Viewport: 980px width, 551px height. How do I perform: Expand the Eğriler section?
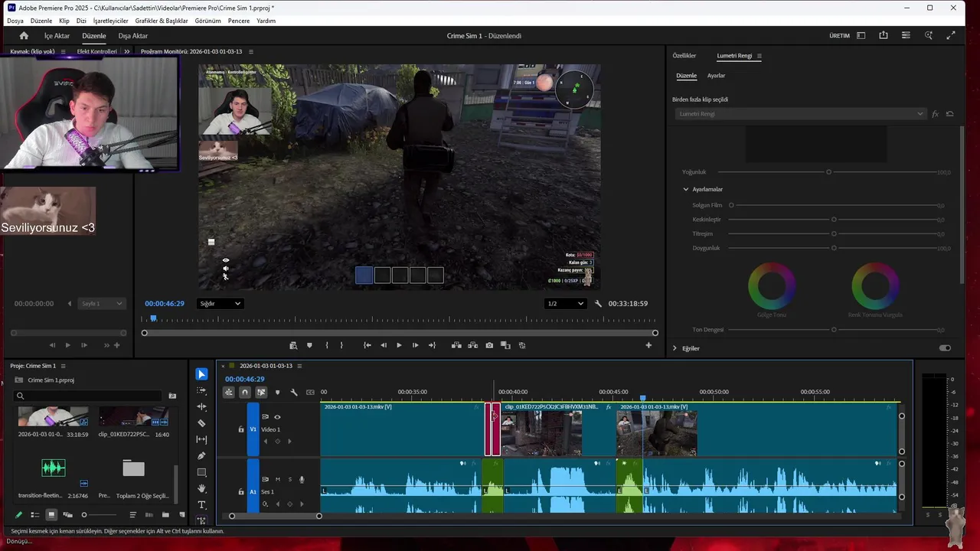675,348
